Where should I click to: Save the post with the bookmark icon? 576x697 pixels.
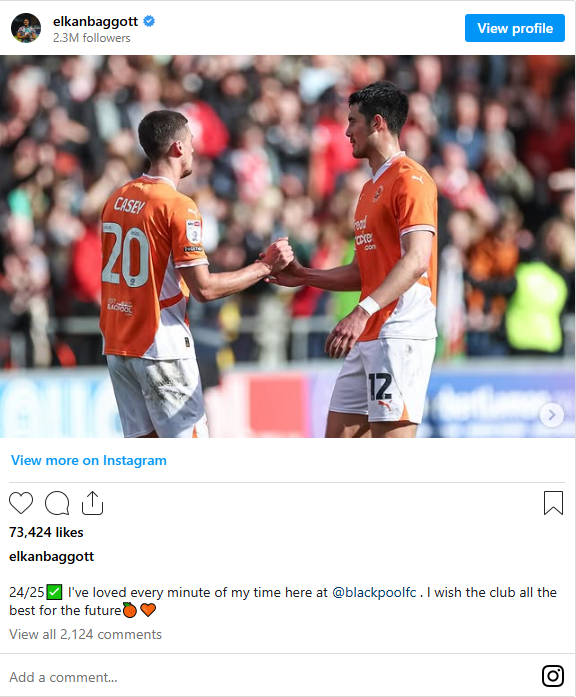pos(553,503)
